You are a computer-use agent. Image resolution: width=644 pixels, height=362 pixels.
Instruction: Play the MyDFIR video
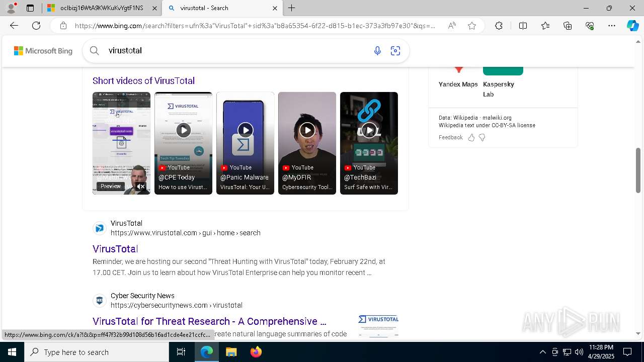[x=307, y=130]
